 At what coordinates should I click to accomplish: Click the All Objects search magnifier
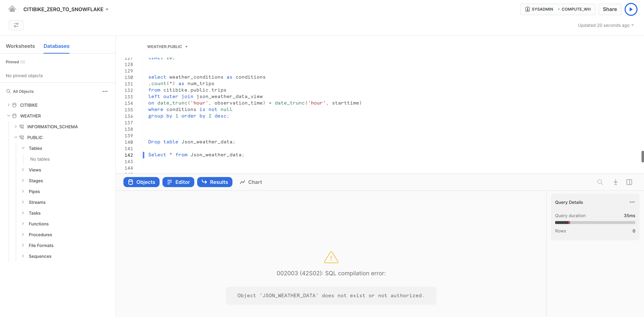tap(8, 91)
